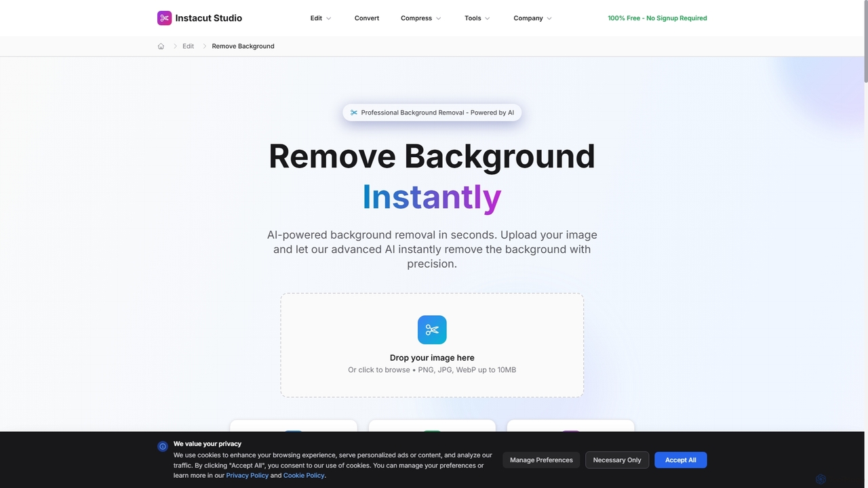Expand the Edit menu chevron
Screen dimensions: 868x488
[x=329, y=18]
